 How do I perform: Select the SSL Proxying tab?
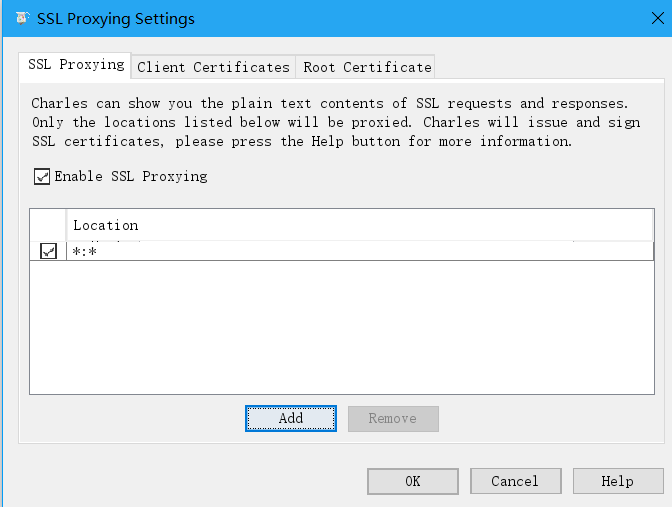(x=76, y=65)
